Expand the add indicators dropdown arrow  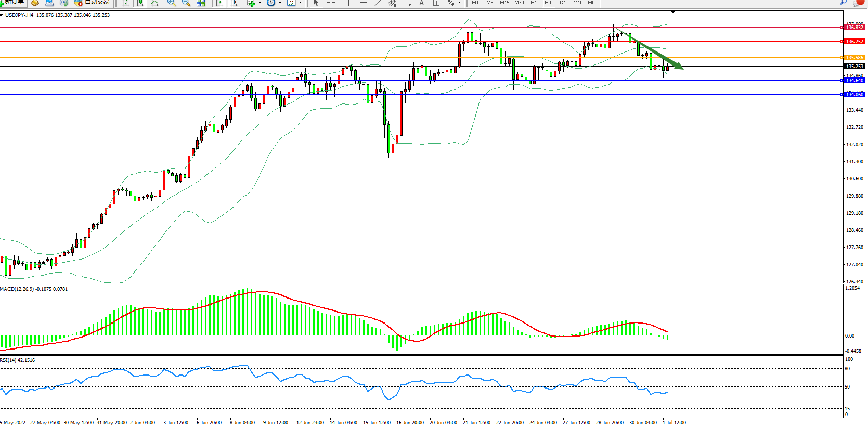pos(260,3)
